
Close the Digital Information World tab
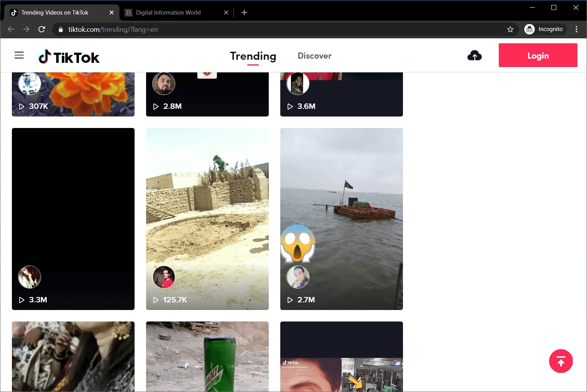point(226,13)
